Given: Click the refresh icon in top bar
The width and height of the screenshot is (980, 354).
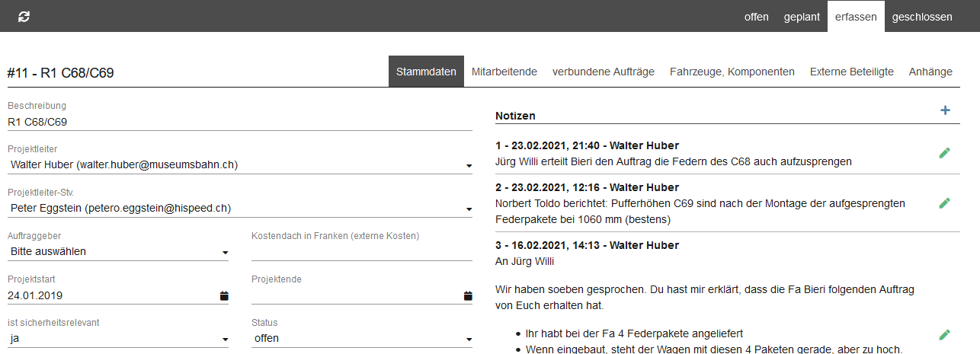Looking at the screenshot, I should point(24,16).
